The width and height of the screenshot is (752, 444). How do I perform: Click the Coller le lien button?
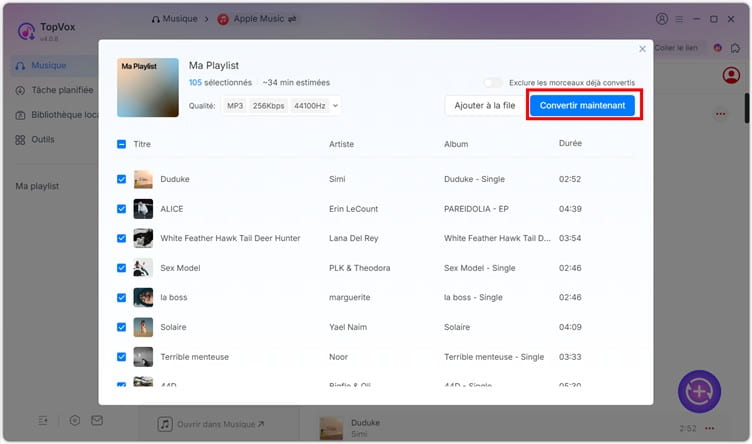pyautogui.click(x=676, y=48)
